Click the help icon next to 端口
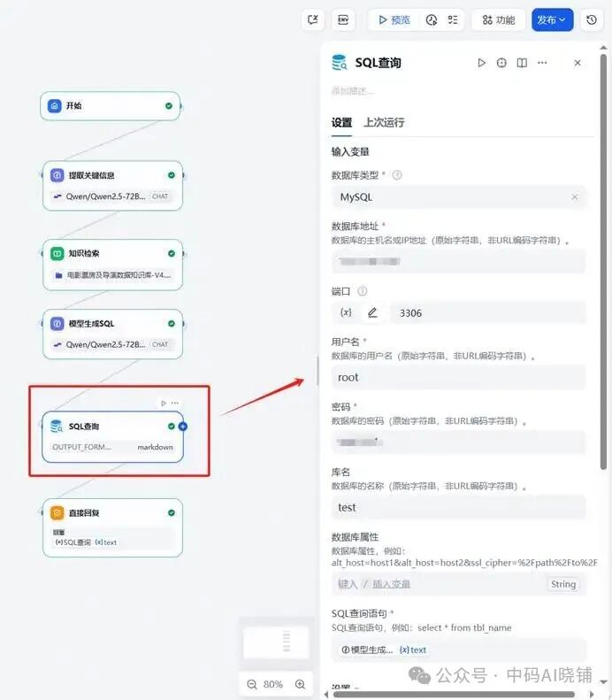This screenshot has width=612, height=700. point(363,291)
